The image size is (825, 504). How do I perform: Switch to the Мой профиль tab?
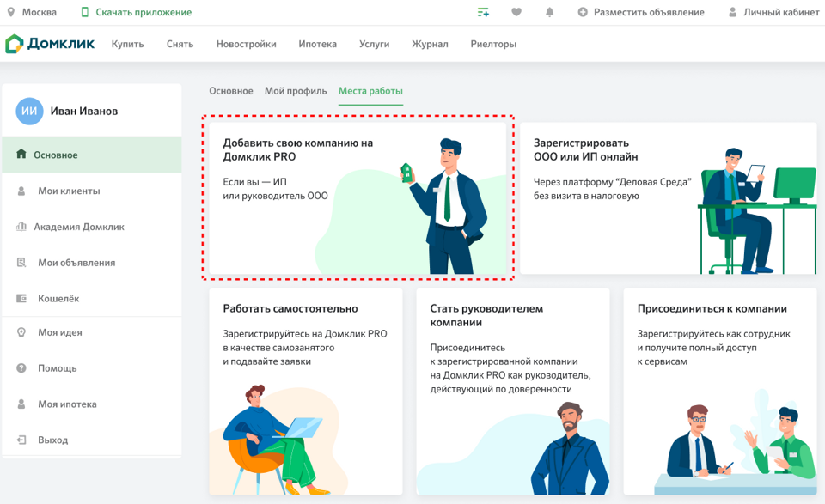[x=296, y=91]
